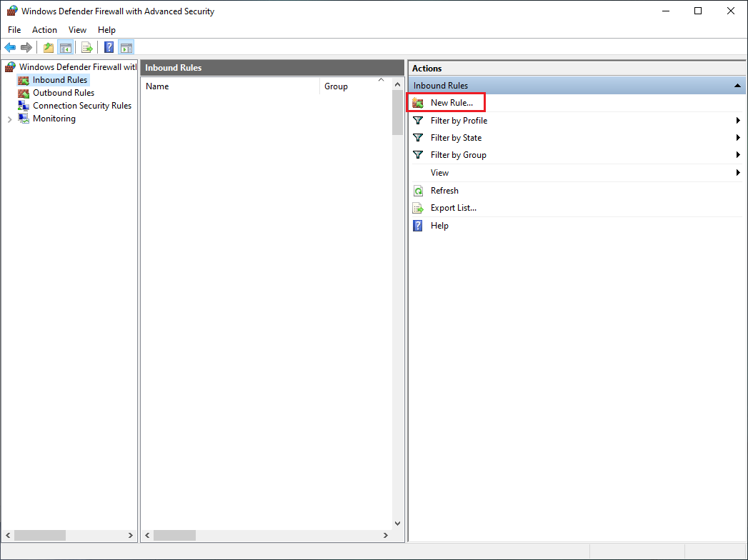
Task: Open the Filter by Profile submenu arrow
Action: pyautogui.click(x=738, y=121)
